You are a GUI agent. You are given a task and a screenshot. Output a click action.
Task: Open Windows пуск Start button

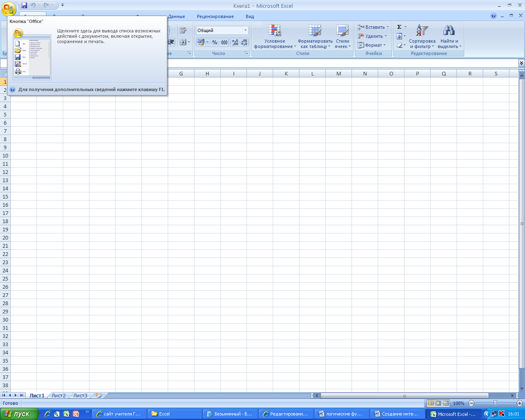click(19, 414)
